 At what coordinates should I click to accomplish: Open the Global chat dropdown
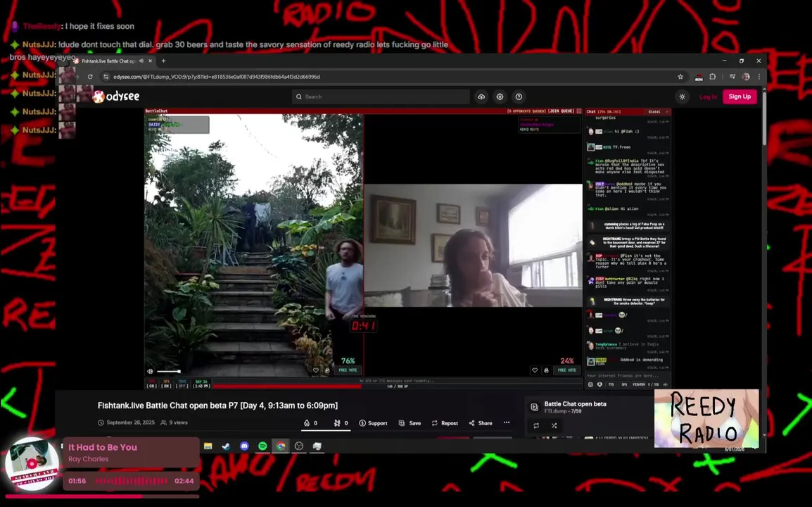[x=658, y=111]
